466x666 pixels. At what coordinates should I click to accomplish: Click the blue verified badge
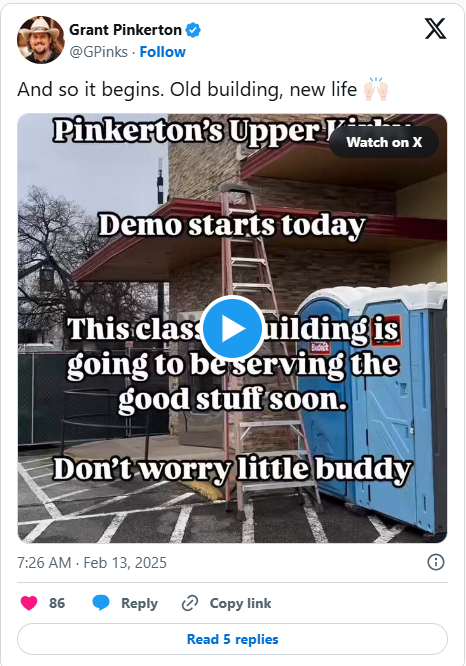coord(193,30)
